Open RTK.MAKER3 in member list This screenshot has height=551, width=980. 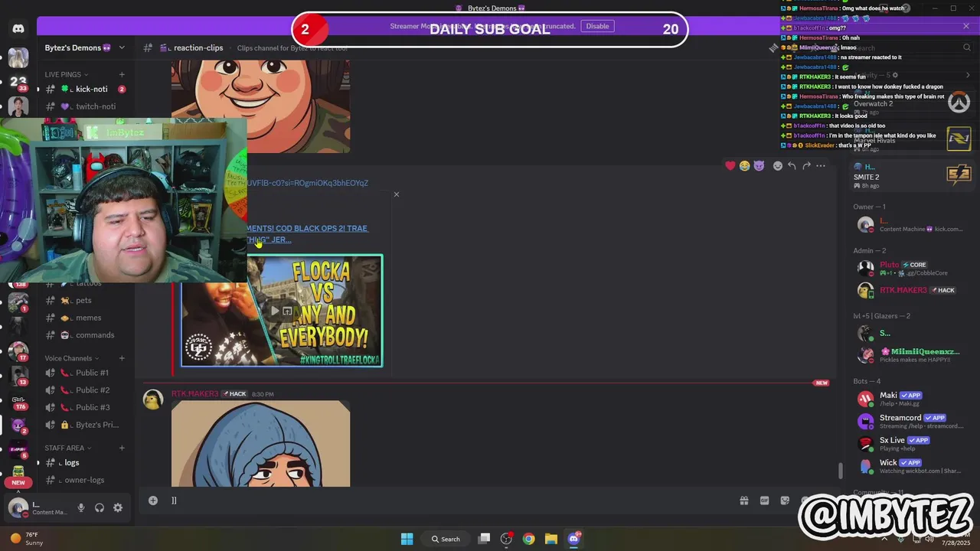click(x=907, y=291)
